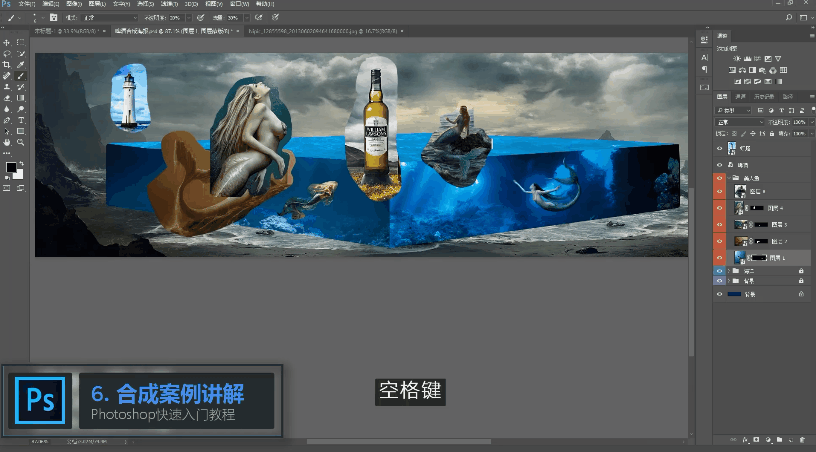Select the Eyedropper tool
Screen dimensions: 816x452
(x=21, y=64)
